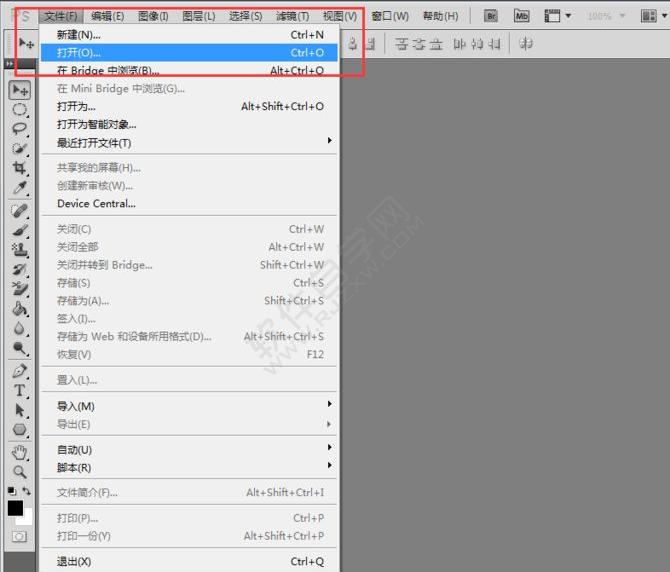Select the Blur tool
Viewport: 670px width, 572px height.
20,328
